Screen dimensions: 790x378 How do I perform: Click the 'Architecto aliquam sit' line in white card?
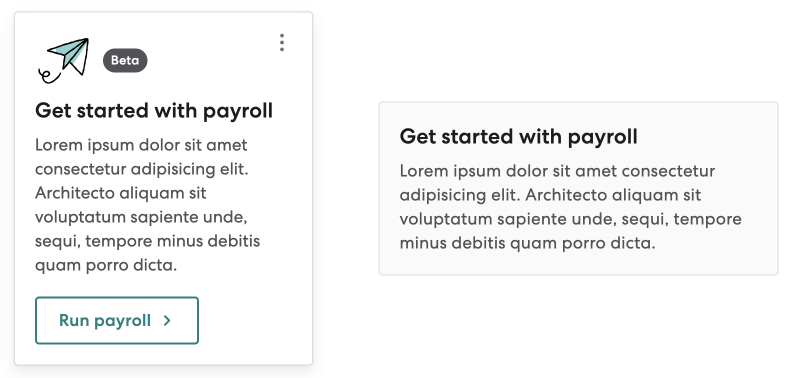tap(120, 193)
